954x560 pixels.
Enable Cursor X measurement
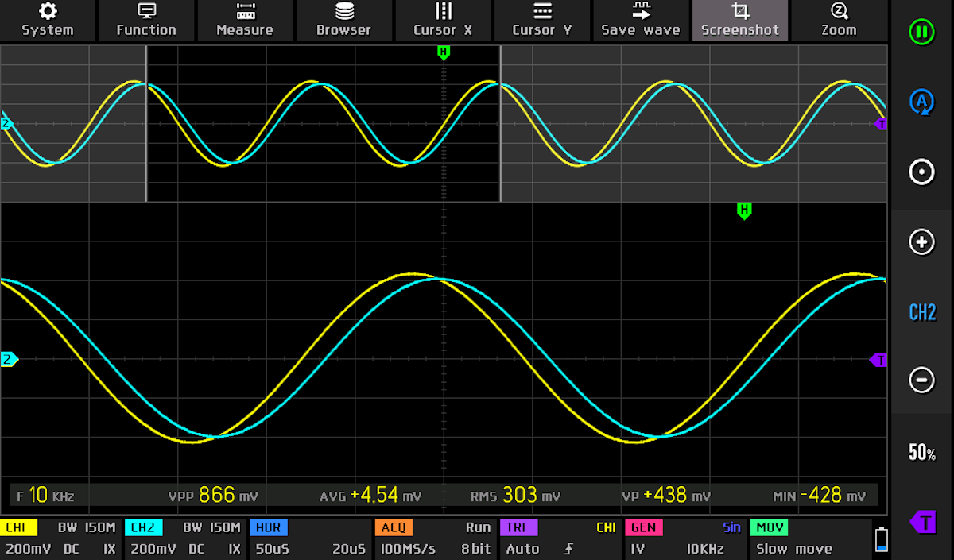coord(443,21)
